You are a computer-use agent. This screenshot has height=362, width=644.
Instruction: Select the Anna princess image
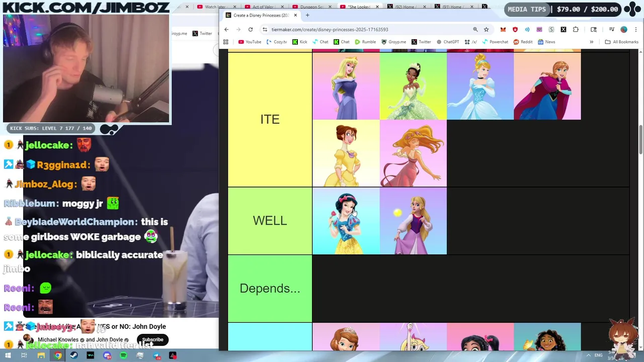547,86
